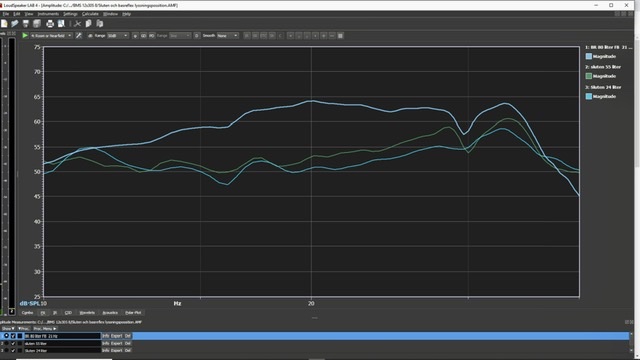This screenshot has height=360, width=640.
Task: Open the dB Range dropdown
Action: pos(118,36)
